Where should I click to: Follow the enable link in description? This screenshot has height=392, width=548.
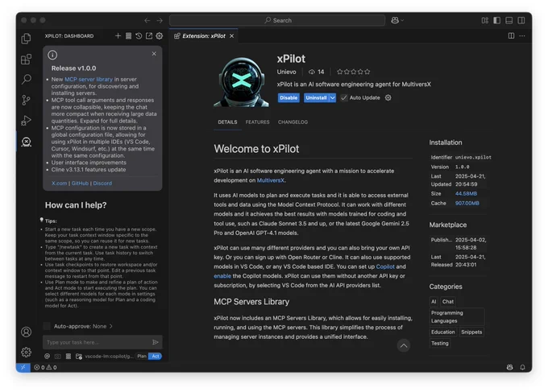[x=222, y=276]
